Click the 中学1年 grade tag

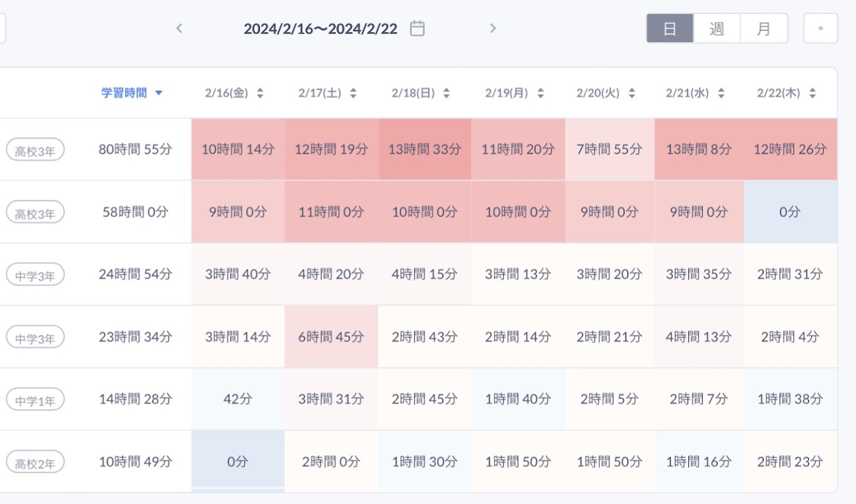pyautogui.click(x=35, y=400)
